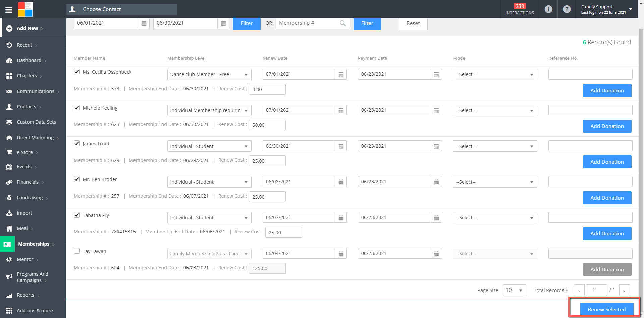Click the Membership # search magnifier icon
The image size is (644, 318).
[x=342, y=23]
